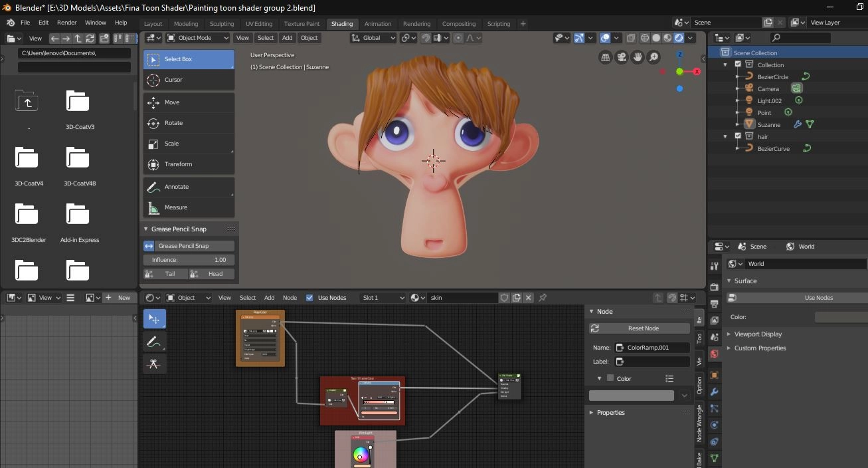Click the Influence slider
The width and height of the screenshot is (868, 468).
point(189,260)
